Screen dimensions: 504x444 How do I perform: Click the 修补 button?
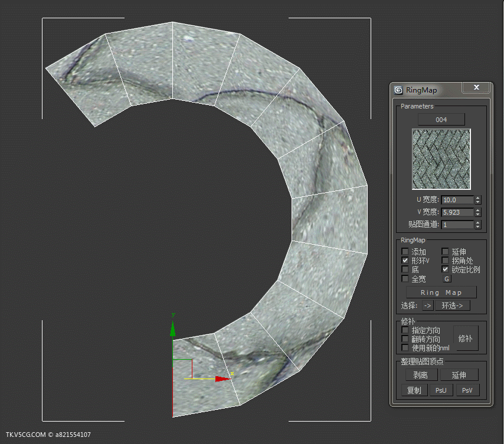click(467, 338)
